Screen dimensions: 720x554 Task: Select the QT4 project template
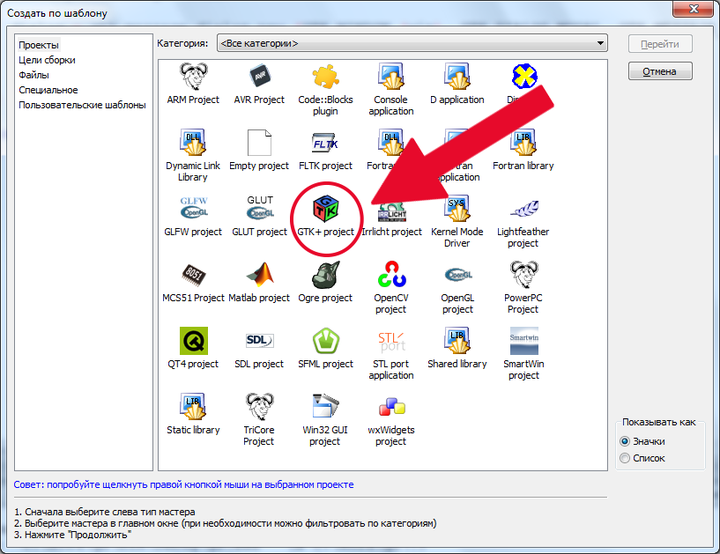[193, 340]
